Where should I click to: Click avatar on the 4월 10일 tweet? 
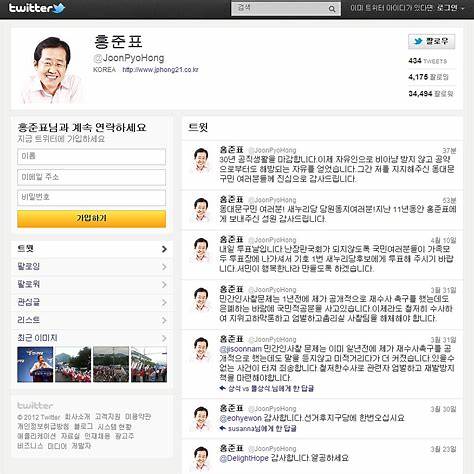pyautogui.click(x=201, y=250)
